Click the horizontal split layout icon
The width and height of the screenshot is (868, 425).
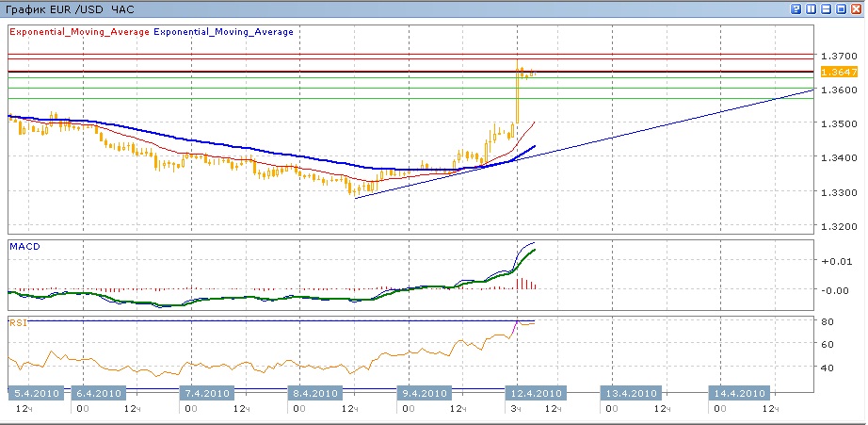pos(827,8)
